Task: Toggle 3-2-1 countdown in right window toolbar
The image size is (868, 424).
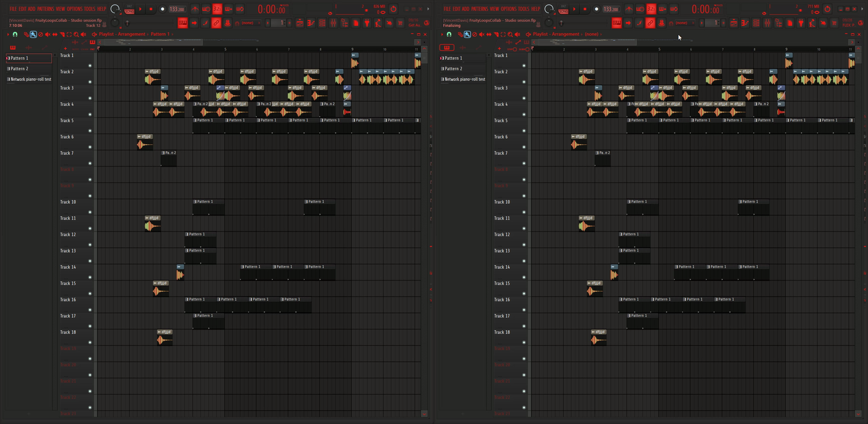Action: [x=651, y=9]
